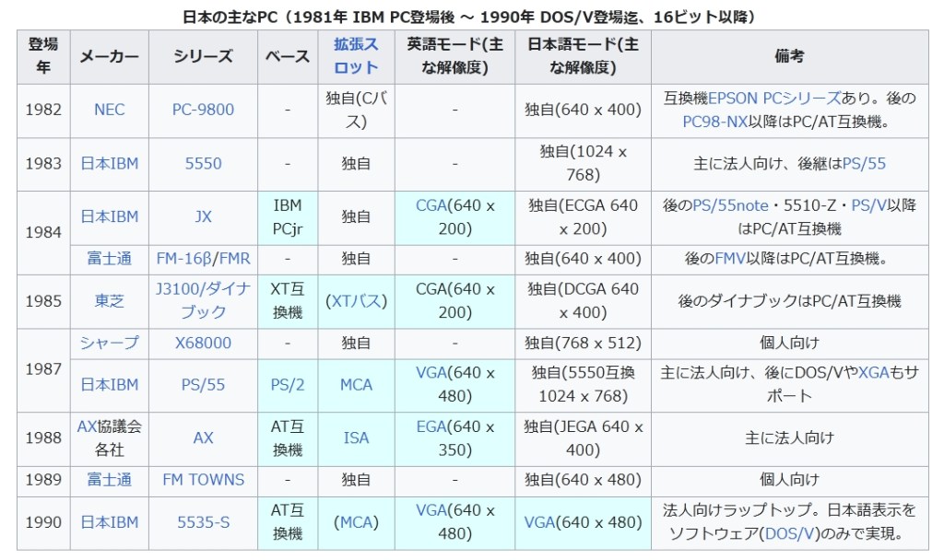This screenshot has width=944, height=560.
Task: Click the 東芝 manufacturer link
Action: (x=109, y=301)
